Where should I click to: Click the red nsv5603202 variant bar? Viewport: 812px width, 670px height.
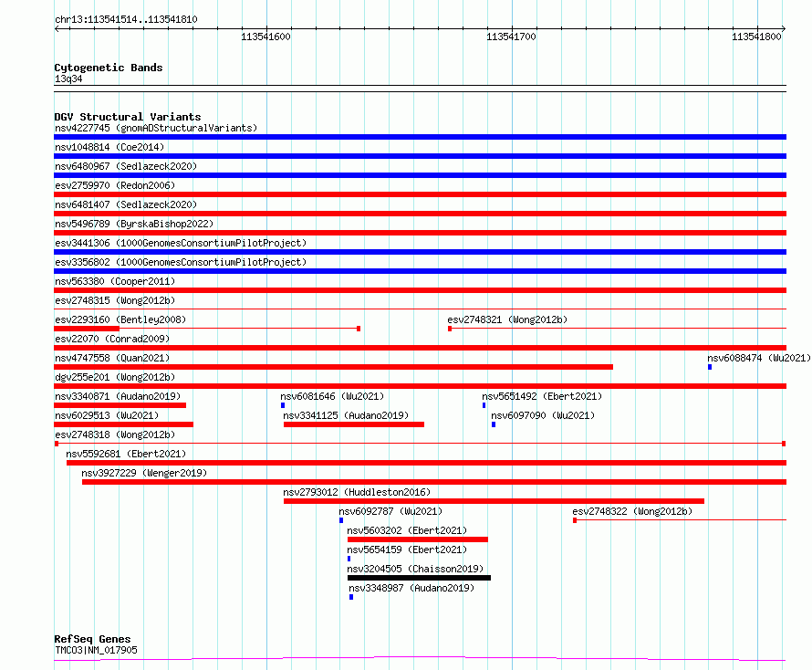[x=418, y=539]
